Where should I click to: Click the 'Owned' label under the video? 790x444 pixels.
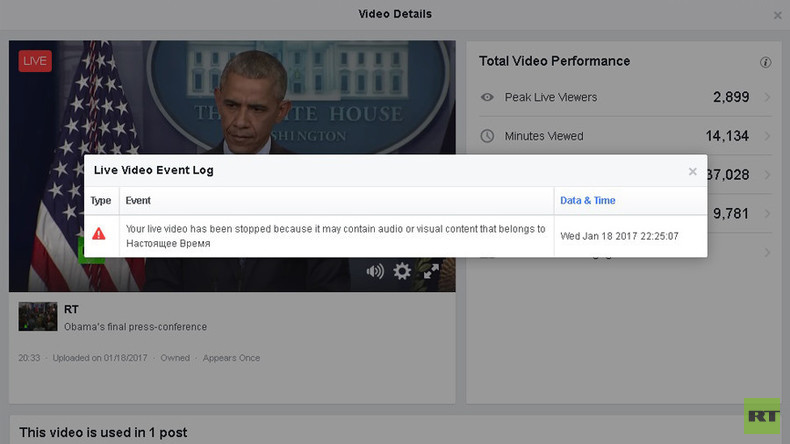coord(175,358)
